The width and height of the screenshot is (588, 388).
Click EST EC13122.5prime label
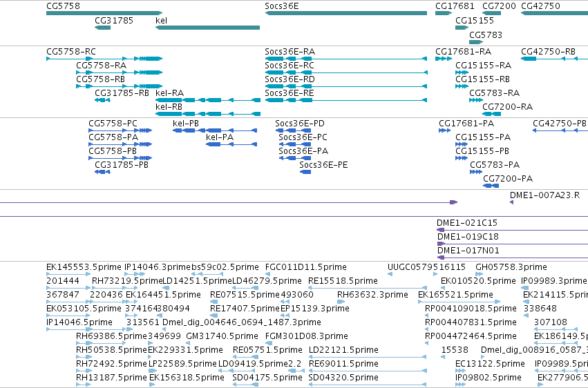point(490,365)
